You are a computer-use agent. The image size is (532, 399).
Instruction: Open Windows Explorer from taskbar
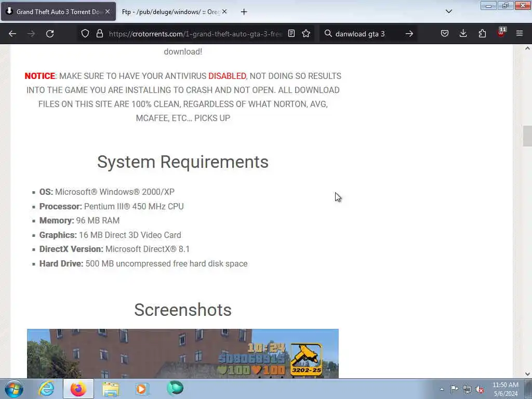point(111,389)
